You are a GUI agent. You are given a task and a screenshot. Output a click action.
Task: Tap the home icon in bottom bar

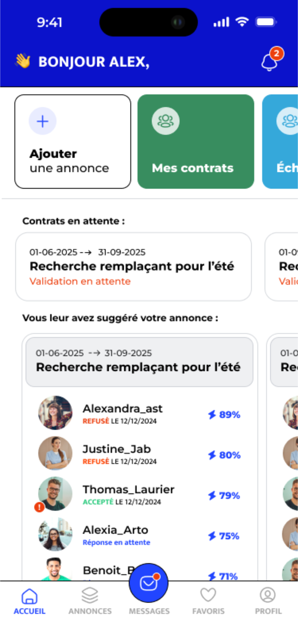point(29,596)
